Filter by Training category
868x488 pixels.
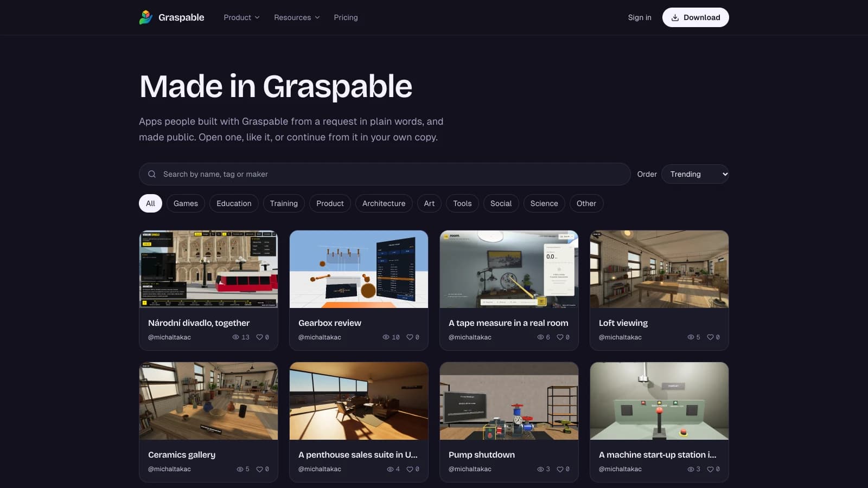[x=284, y=203]
